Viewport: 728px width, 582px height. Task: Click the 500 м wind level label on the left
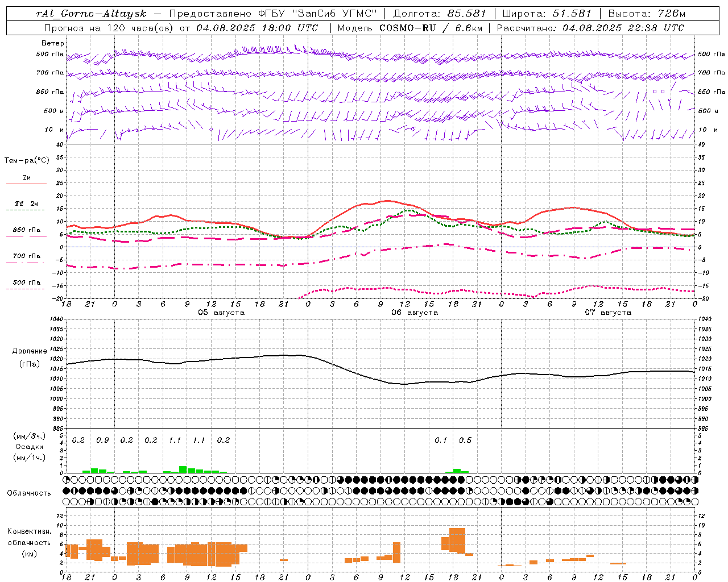pyautogui.click(x=54, y=111)
